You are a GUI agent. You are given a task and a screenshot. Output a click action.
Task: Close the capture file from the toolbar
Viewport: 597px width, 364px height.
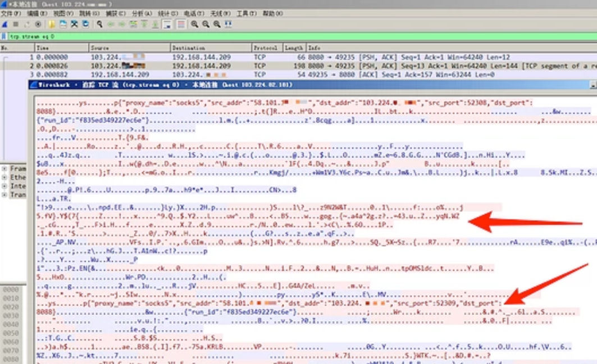pos(74,24)
